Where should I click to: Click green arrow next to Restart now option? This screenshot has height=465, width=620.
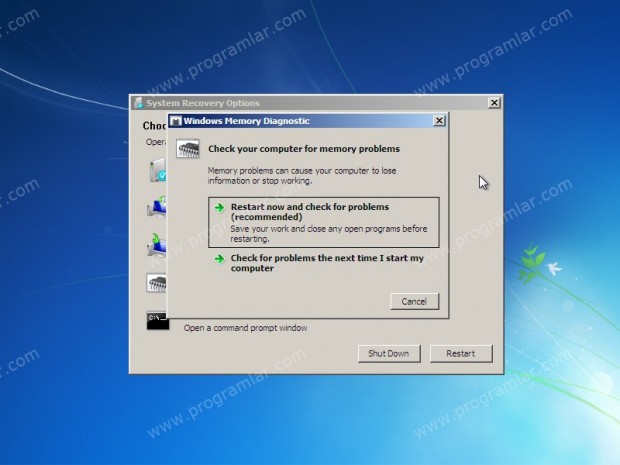[x=219, y=207]
